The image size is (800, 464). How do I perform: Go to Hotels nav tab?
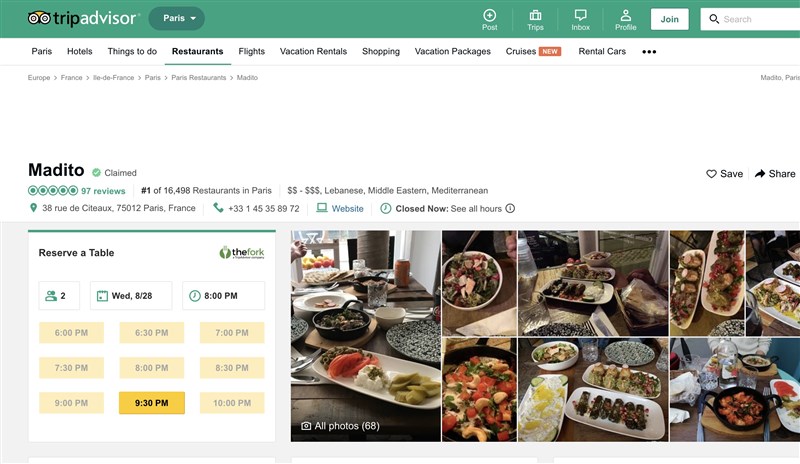(x=80, y=52)
